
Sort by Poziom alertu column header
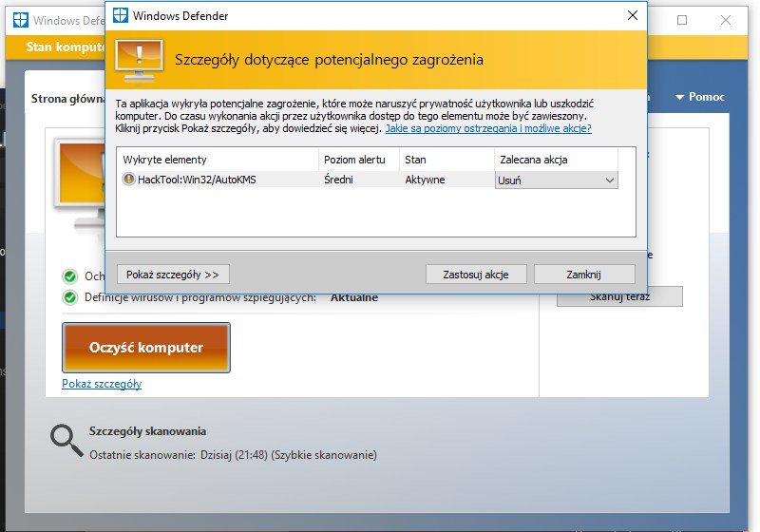[x=359, y=160]
